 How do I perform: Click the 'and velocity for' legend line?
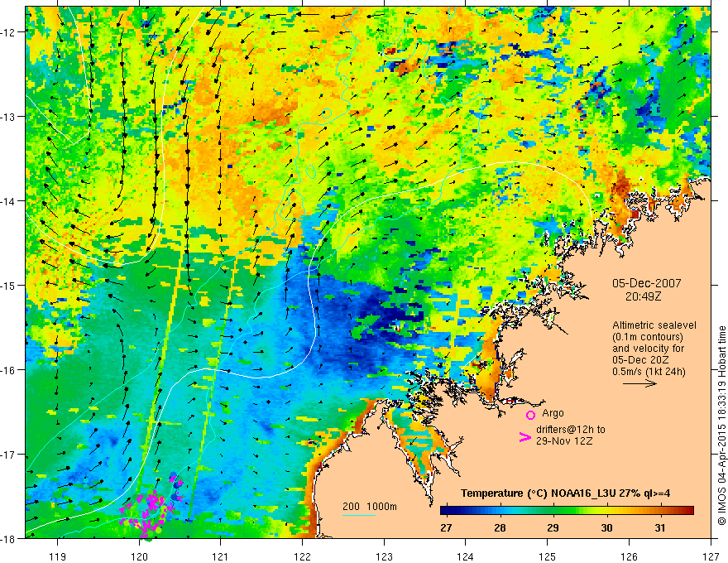(648, 349)
